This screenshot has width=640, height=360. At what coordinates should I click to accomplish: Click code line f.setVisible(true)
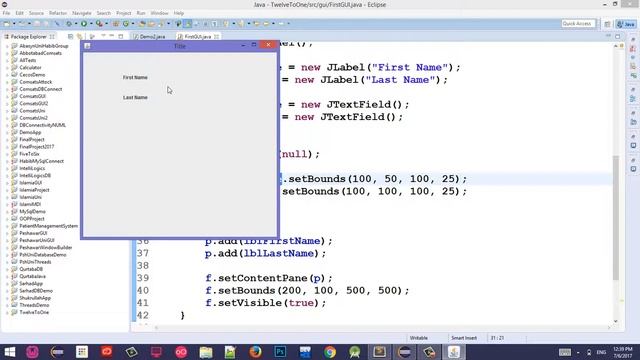(266, 303)
